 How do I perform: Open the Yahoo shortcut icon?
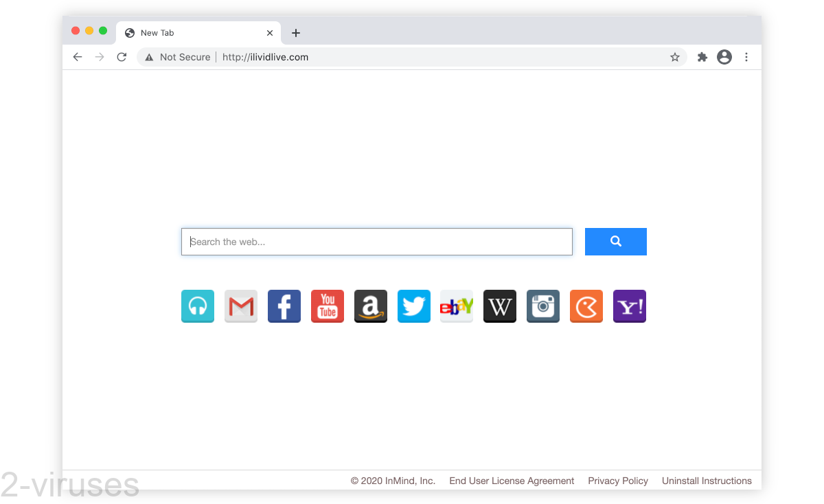point(629,306)
